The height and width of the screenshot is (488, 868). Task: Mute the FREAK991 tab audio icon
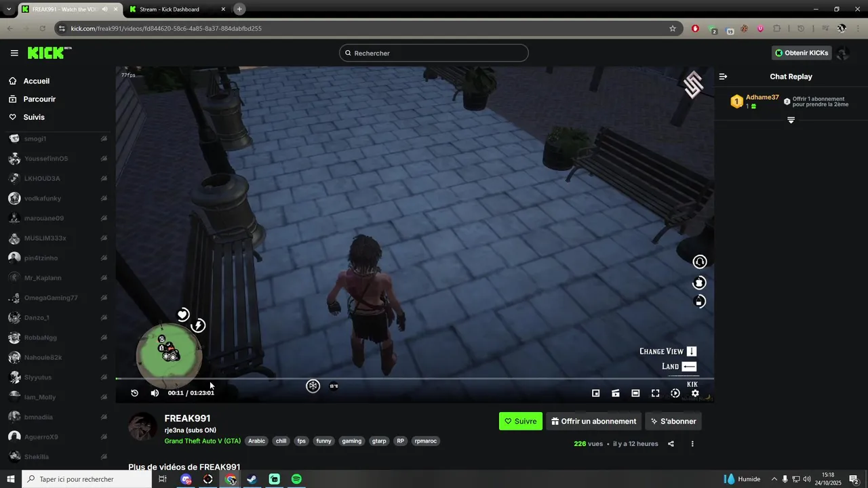104,9
